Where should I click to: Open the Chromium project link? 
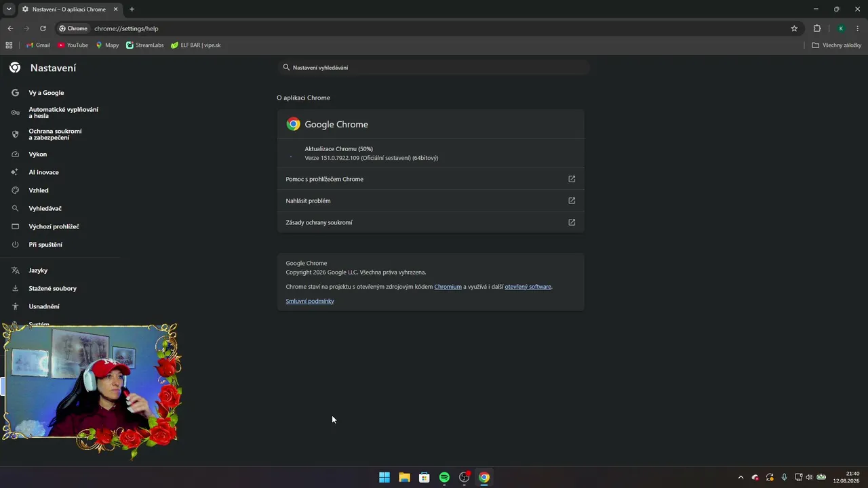(x=448, y=287)
